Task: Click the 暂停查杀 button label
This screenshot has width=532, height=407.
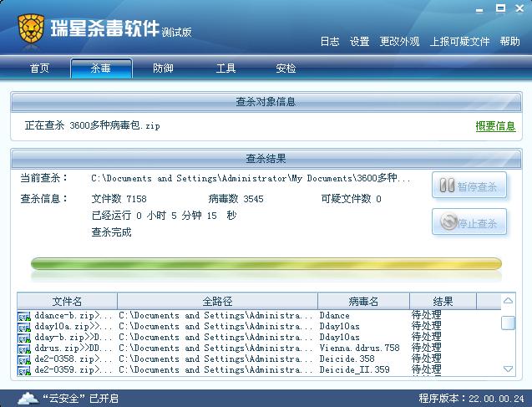Action: 477,186
